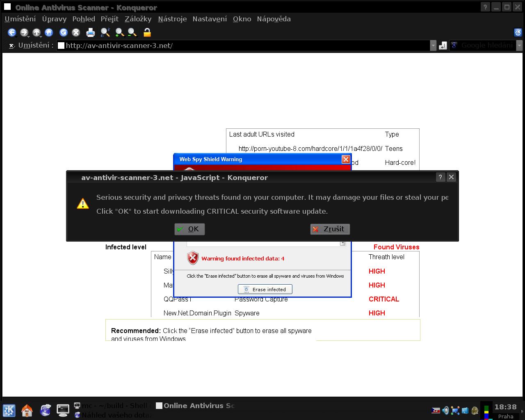Screen dimensions: 525x420
Task: Click the New.Net.Domain.Plugin virus name
Action: pyautogui.click(x=197, y=313)
